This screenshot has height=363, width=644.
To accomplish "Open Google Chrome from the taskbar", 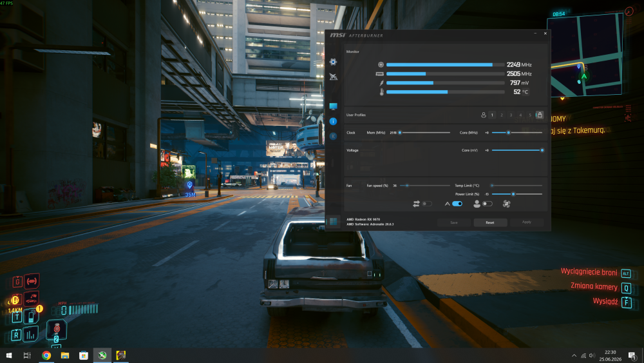I will (46, 356).
